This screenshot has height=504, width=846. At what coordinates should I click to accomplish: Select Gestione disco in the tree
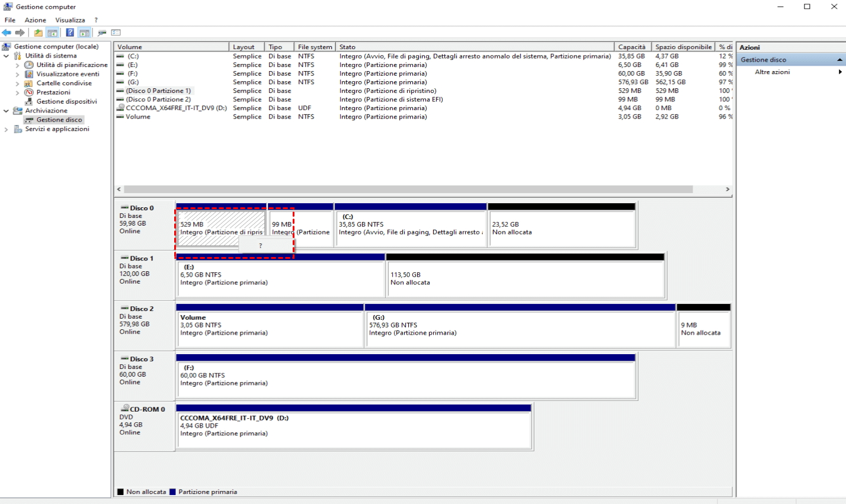tap(59, 120)
